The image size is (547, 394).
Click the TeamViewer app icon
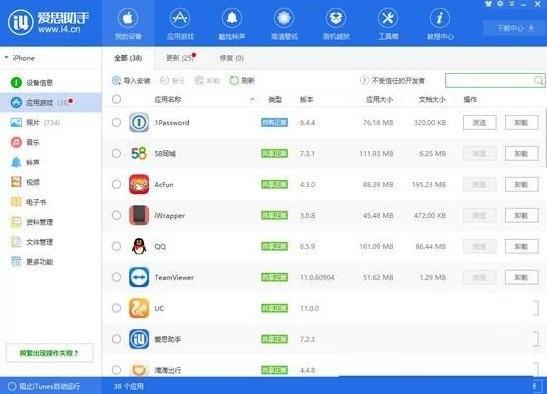point(139,277)
